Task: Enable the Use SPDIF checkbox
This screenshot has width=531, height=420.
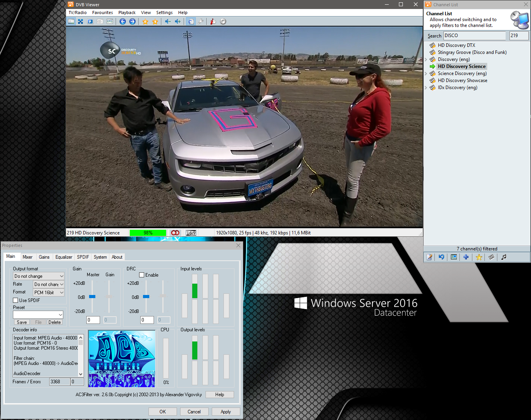Action: click(16, 300)
